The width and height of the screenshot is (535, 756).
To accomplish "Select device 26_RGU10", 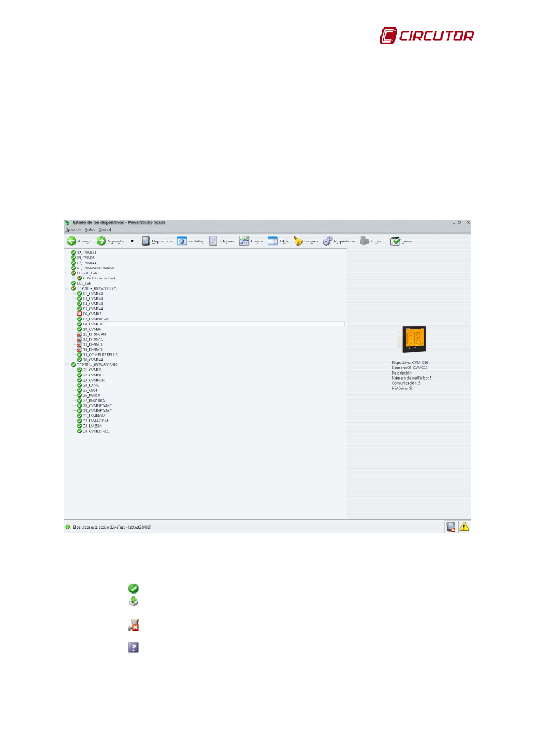I will pyautogui.click(x=91, y=396).
